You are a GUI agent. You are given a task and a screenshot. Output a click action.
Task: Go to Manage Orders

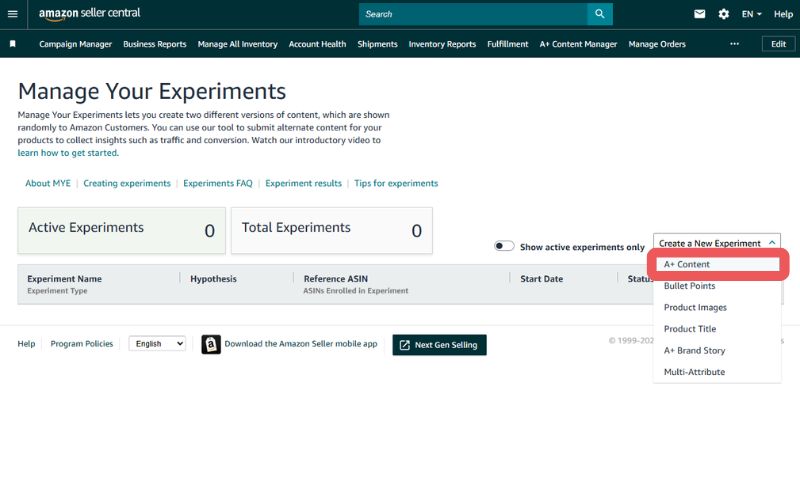click(657, 44)
